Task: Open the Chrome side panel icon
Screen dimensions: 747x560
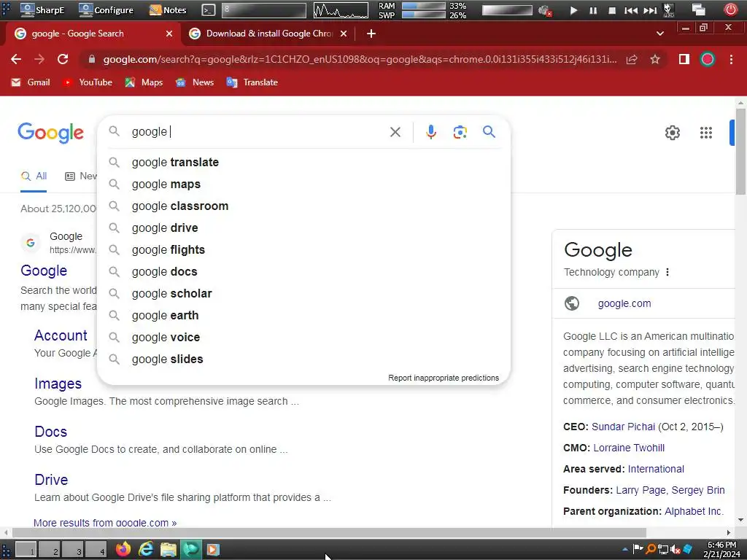Action: click(x=684, y=59)
